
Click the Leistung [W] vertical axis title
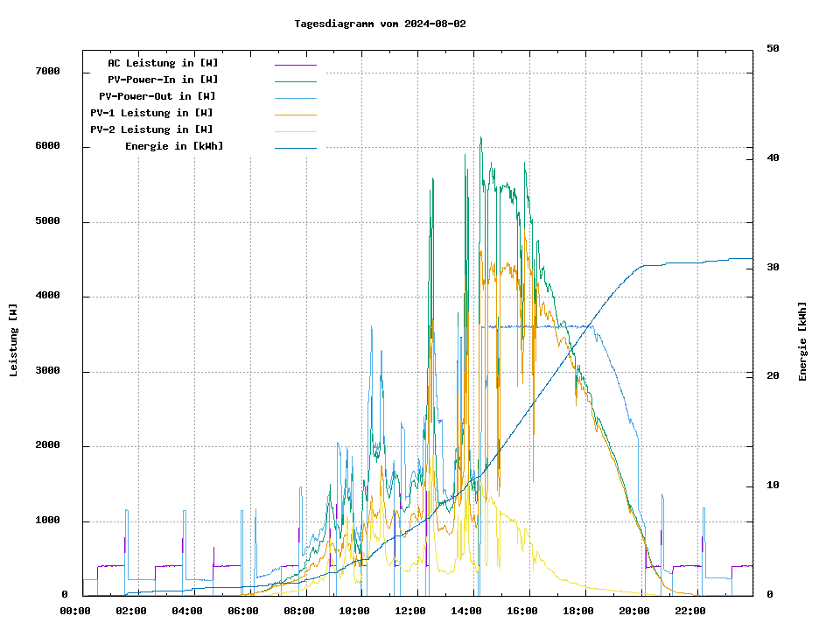click(x=14, y=340)
